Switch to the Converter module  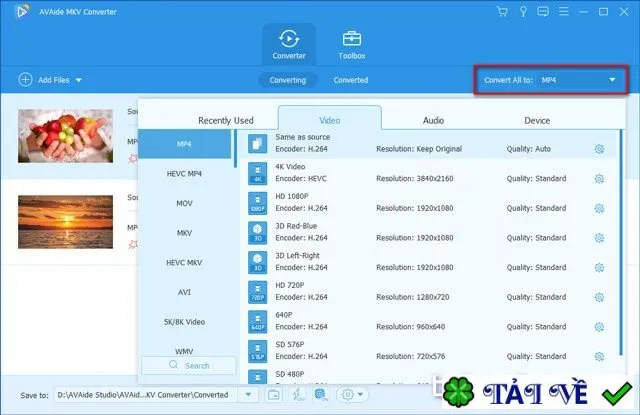(x=289, y=44)
